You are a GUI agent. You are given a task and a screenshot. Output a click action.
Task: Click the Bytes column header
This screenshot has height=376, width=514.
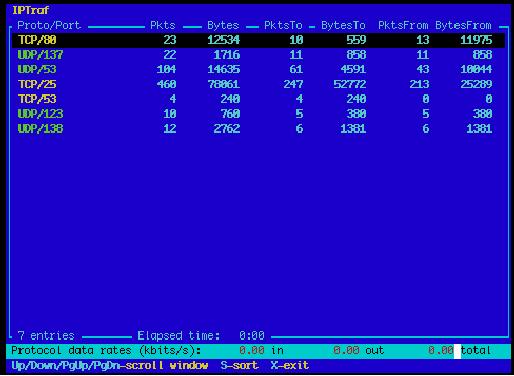point(223,25)
